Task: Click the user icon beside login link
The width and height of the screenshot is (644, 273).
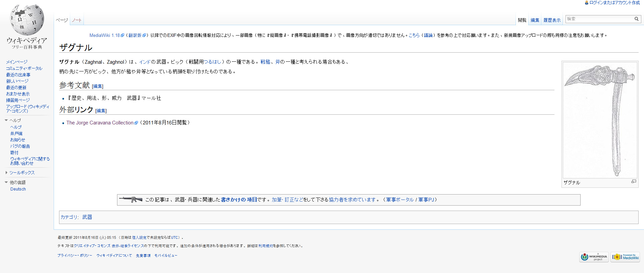Action: [587, 3]
